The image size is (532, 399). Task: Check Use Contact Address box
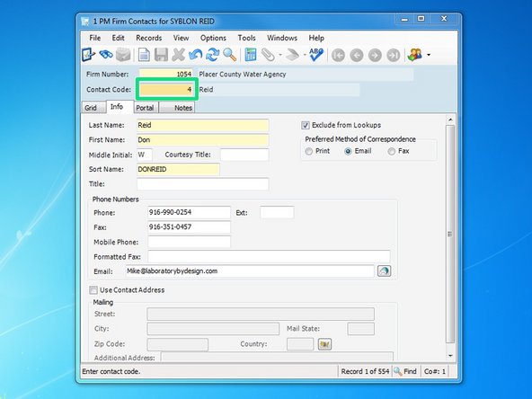(93, 290)
